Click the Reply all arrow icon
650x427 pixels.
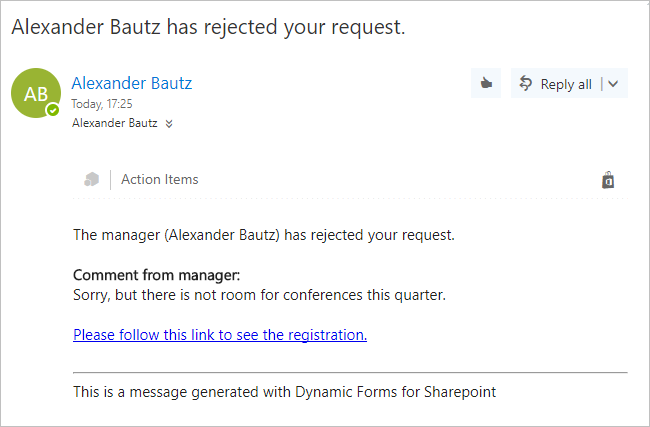tap(525, 84)
